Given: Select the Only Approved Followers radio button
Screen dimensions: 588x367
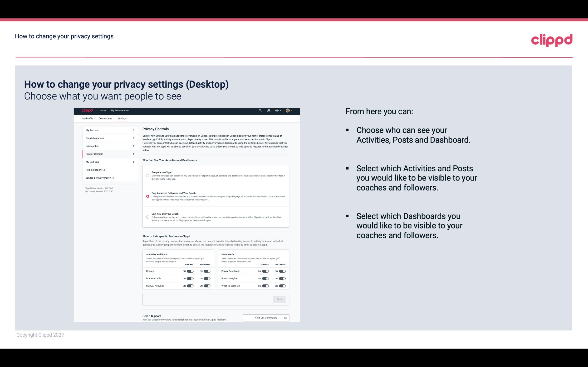Looking at the screenshot, I should (x=147, y=196).
